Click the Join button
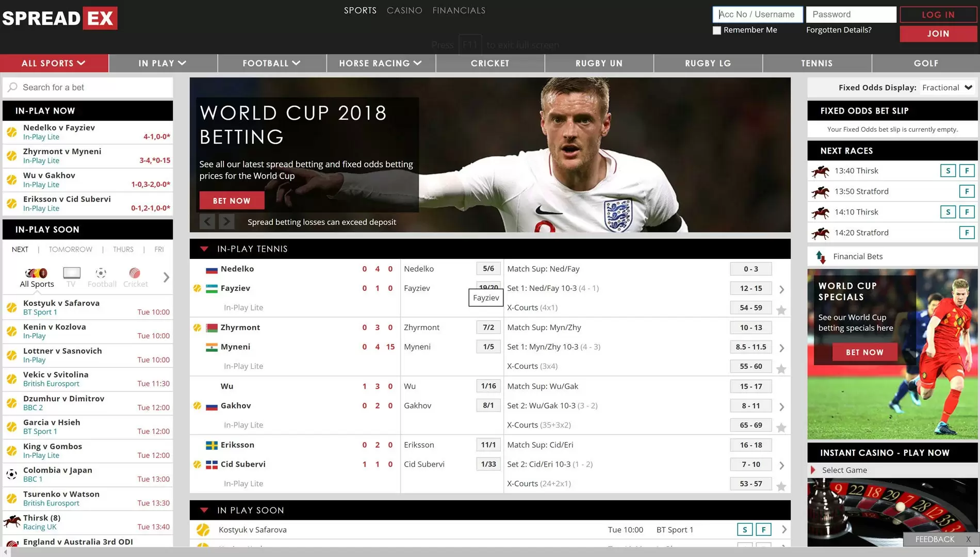980x557 pixels. pos(938,34)
